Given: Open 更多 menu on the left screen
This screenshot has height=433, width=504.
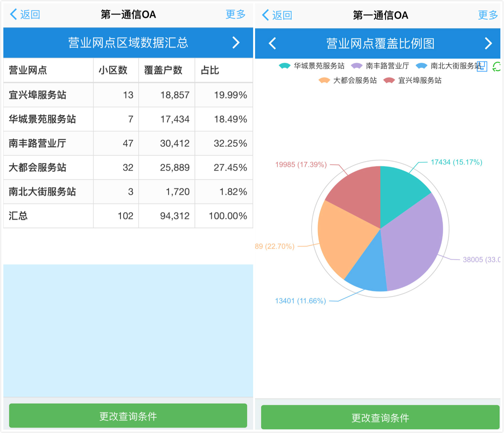Looking at the screenshot, I should pos(235,14).
